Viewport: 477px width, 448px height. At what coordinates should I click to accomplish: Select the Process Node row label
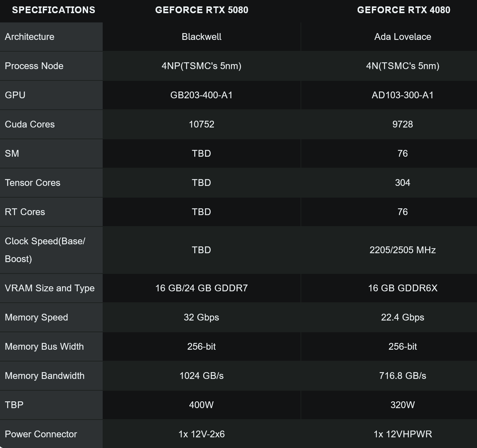(34, 66)
